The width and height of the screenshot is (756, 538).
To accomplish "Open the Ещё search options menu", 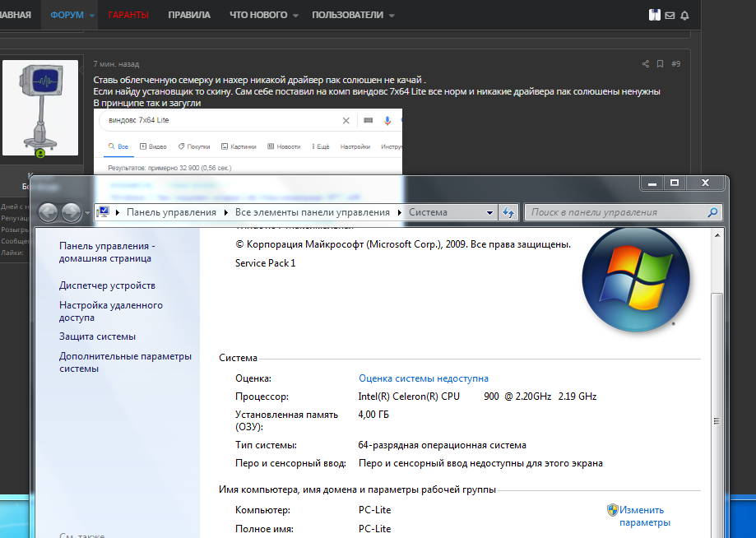I will tap(321, 146).
